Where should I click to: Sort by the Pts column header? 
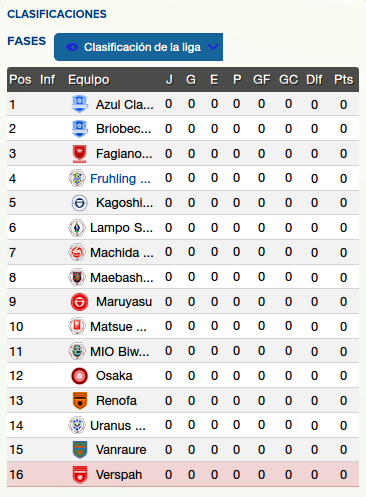point(343,80)
